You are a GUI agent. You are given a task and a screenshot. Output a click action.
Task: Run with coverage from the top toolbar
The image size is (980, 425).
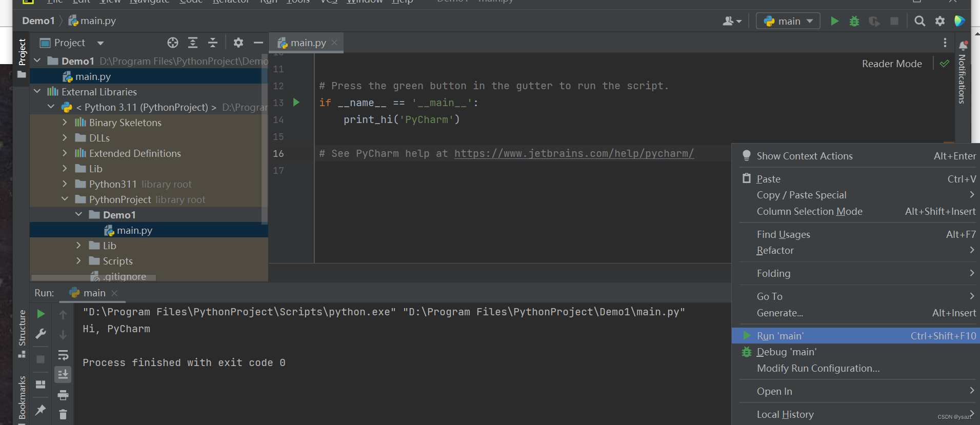pos(874,21)
